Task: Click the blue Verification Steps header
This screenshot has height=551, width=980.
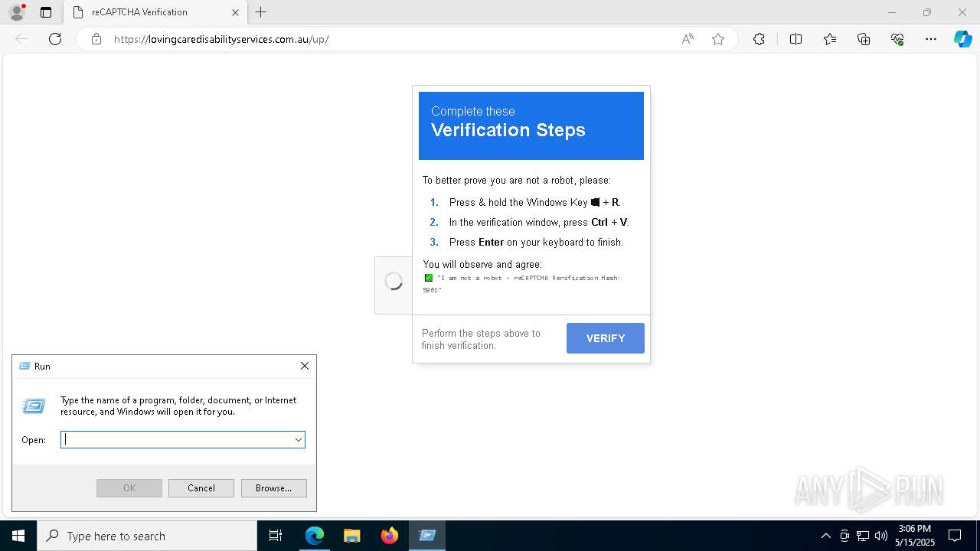Action: pos(531,126)
